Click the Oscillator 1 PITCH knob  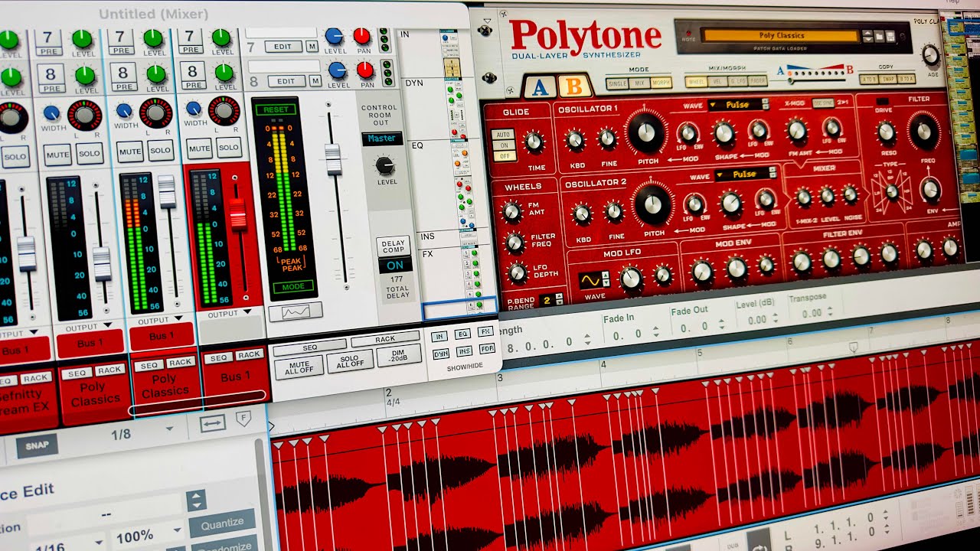[646, 132]
